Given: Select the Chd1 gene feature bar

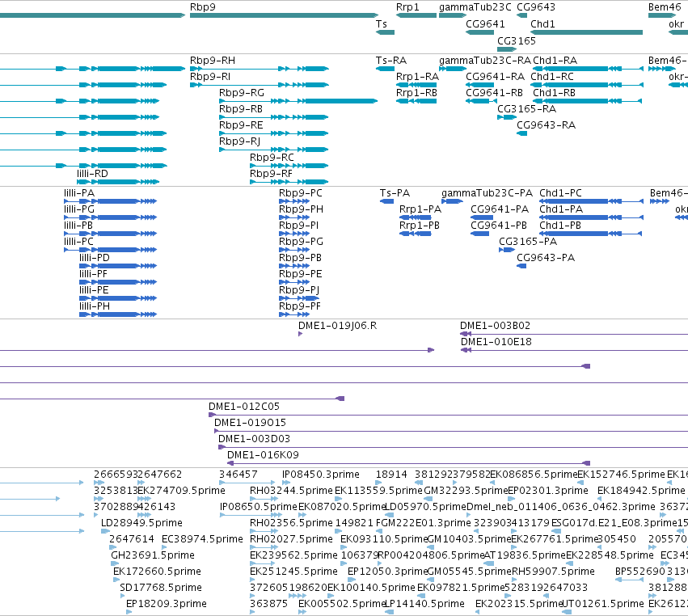Looking at the screenshot, I should point(587,32).
